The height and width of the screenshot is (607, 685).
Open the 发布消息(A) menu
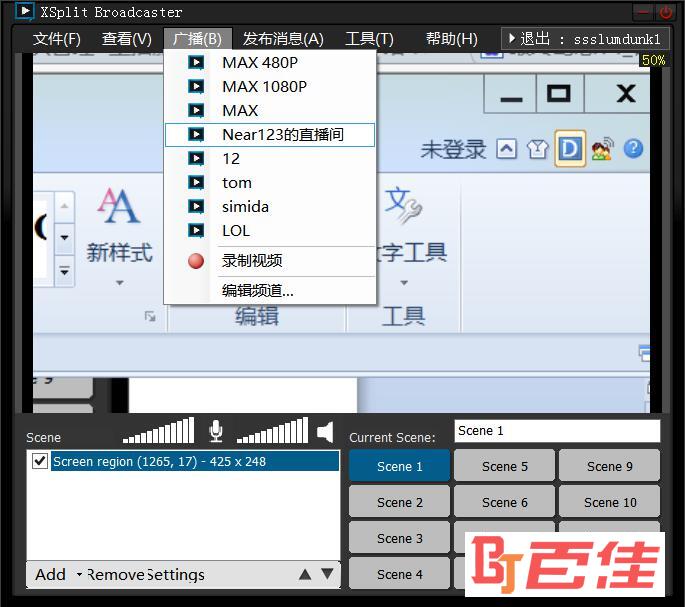click(283, 39)
